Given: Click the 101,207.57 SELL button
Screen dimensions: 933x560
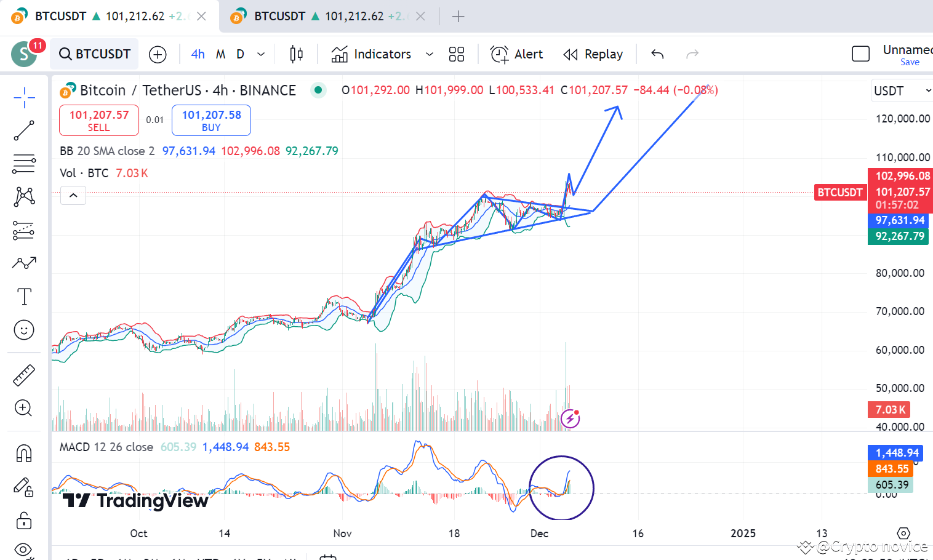Looking at the screenshot, I should [99, 121].
